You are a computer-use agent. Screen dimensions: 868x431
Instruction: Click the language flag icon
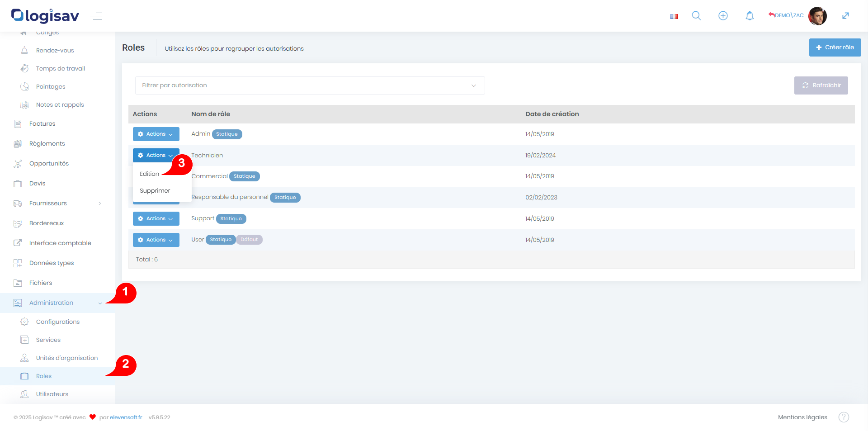pyautogui.click(x=674, y=16)
